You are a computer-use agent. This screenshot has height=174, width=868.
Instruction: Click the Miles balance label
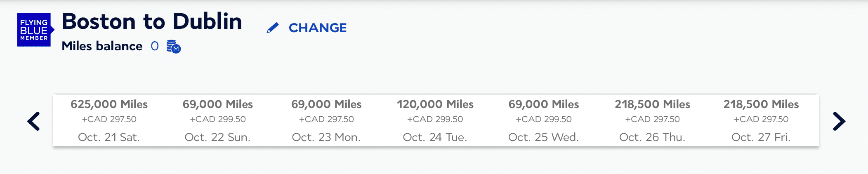(x=102, y=46)
